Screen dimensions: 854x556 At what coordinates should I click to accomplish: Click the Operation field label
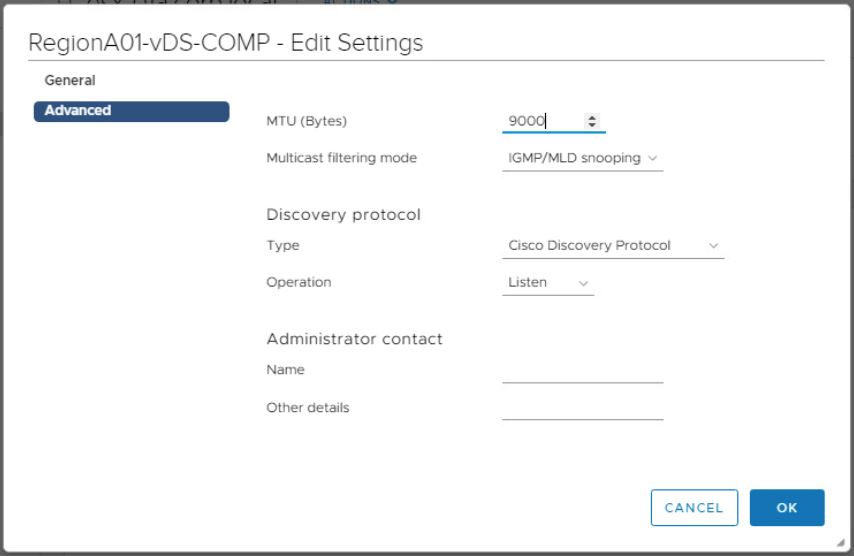tap(298, 282)
